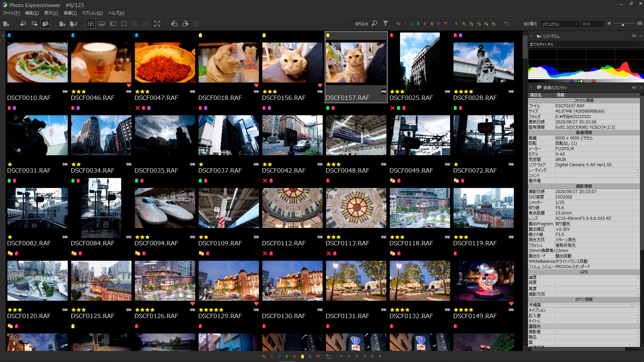
Task: Toggle heart favorite on DSCF0046.RAF
Action: (x=129, y=85)
